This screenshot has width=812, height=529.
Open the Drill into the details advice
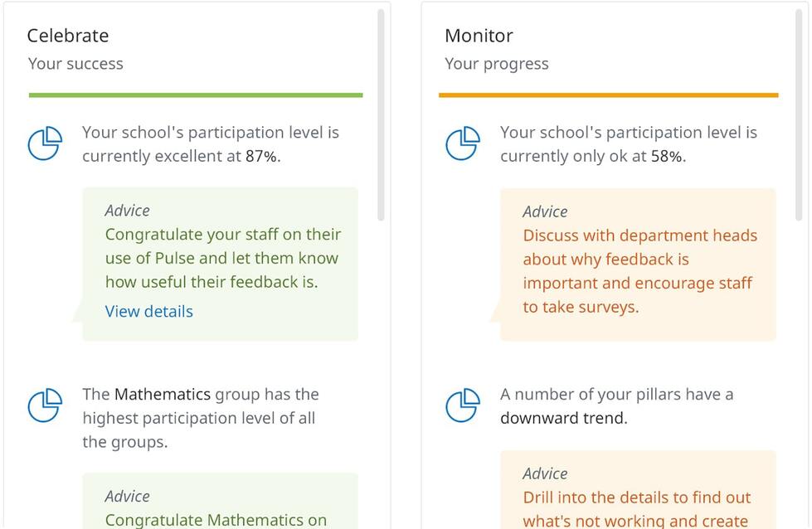coord(638,490)
